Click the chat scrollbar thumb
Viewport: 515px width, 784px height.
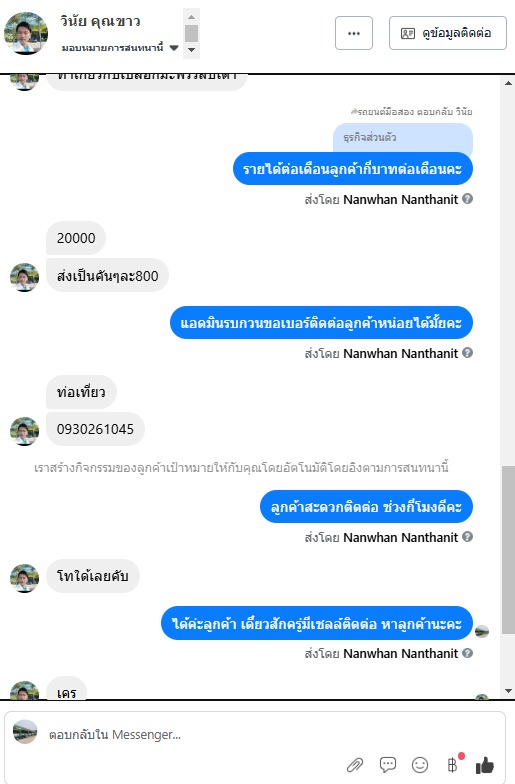coord(508,549)
